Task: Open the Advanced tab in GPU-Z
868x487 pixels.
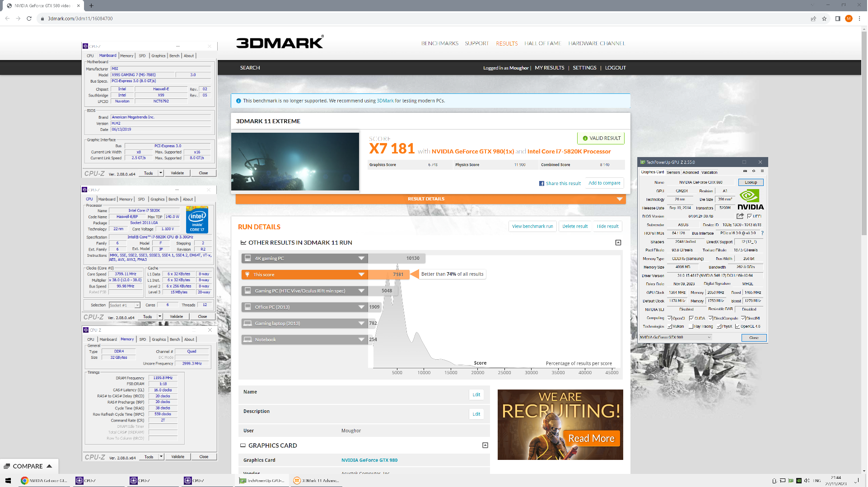Action: pos(691,172)
